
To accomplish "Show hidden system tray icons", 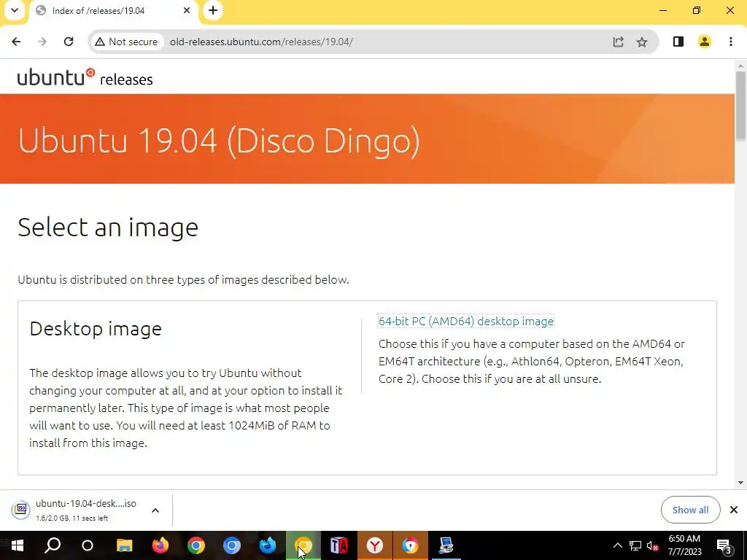I will point(617,545).
